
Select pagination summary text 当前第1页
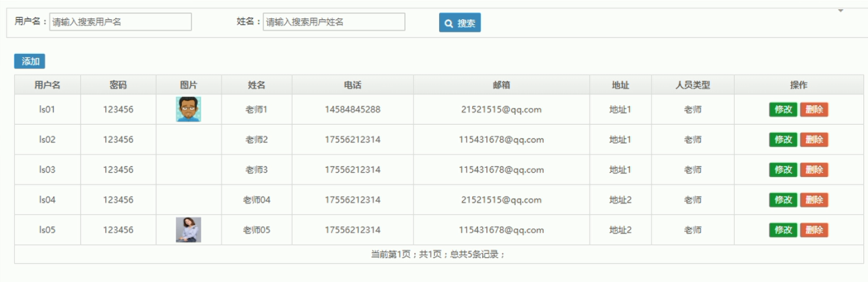[392, 254]
